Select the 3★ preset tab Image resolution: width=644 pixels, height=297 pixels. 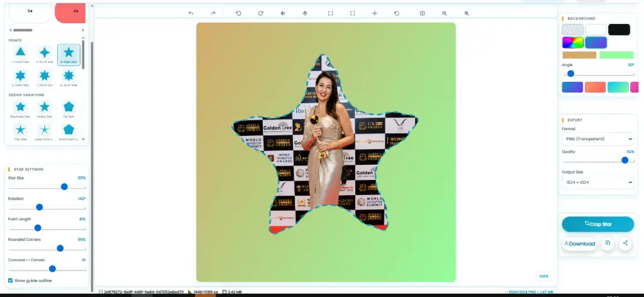pos(30,12)
